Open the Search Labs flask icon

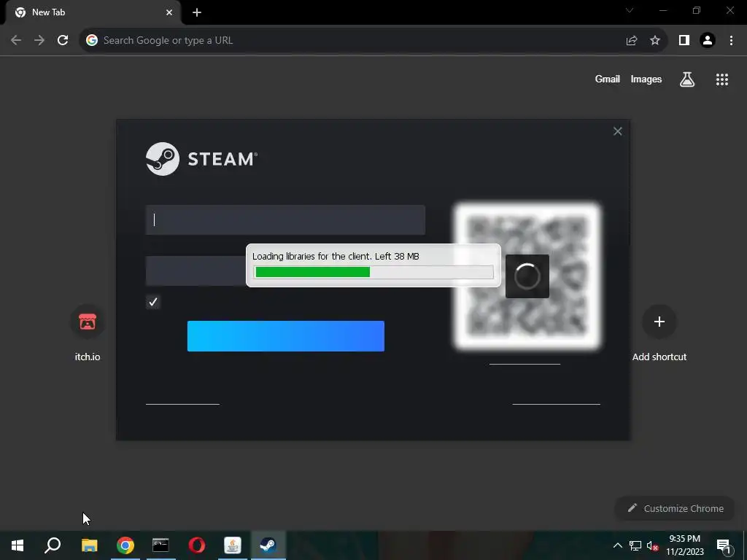pyautogui.click(x=687, y=79)
